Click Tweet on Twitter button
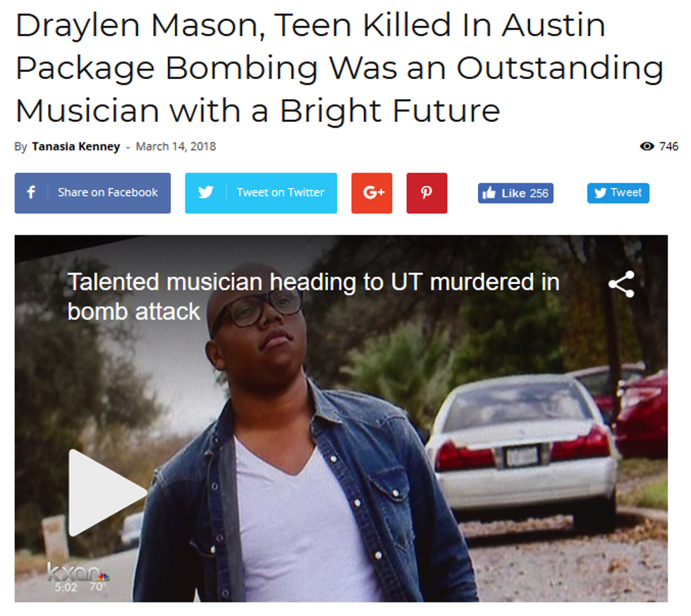Image resolution: width=691 pixels, height=616 pixels. tap(261, 193)
